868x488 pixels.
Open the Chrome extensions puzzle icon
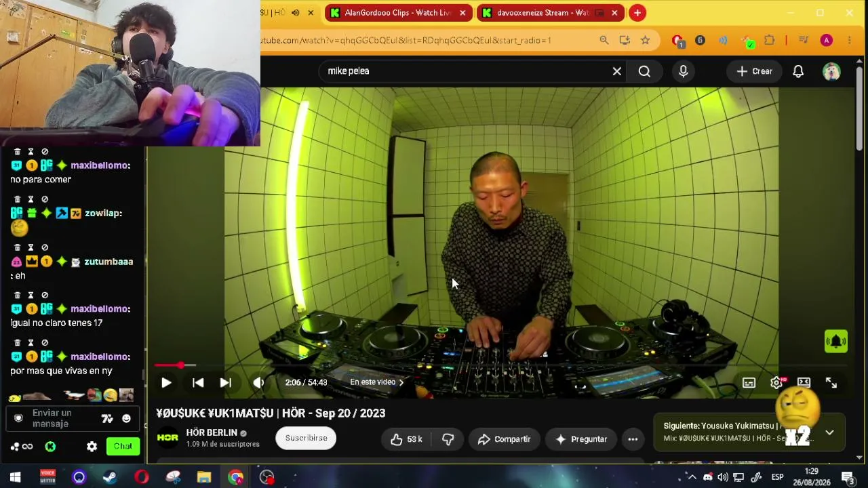[x=769, y=41]
